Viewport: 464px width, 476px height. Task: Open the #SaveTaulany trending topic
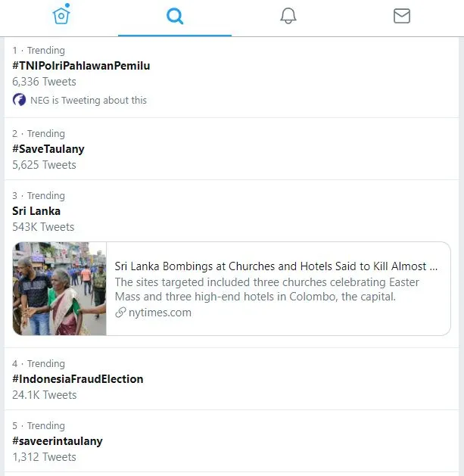coord(48,149)
